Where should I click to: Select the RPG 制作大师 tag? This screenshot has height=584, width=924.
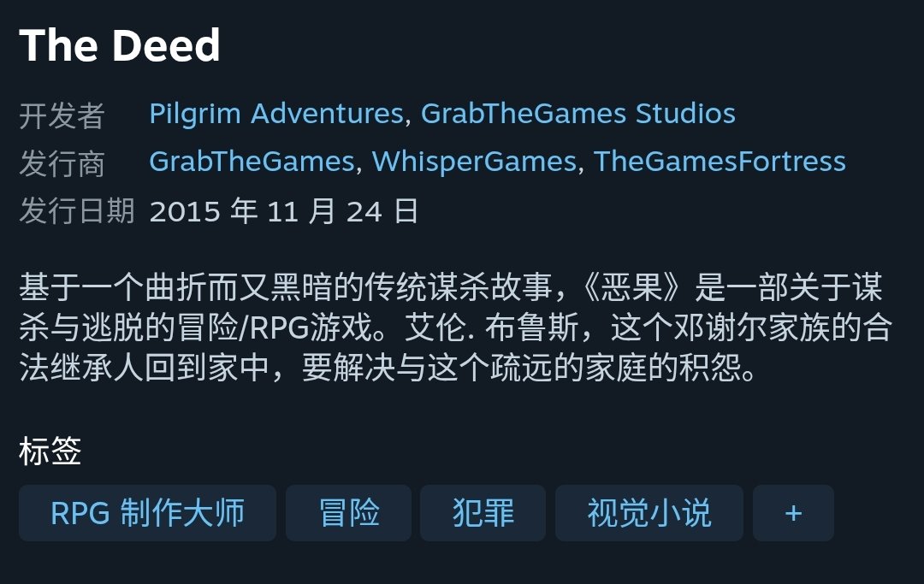click(147, 513)
